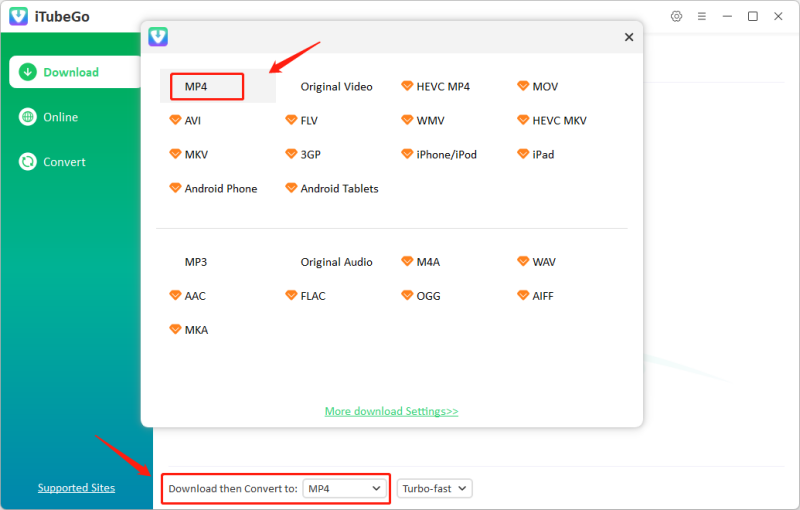
Task: Choose WAV audio format
Action: pos(544,262)
